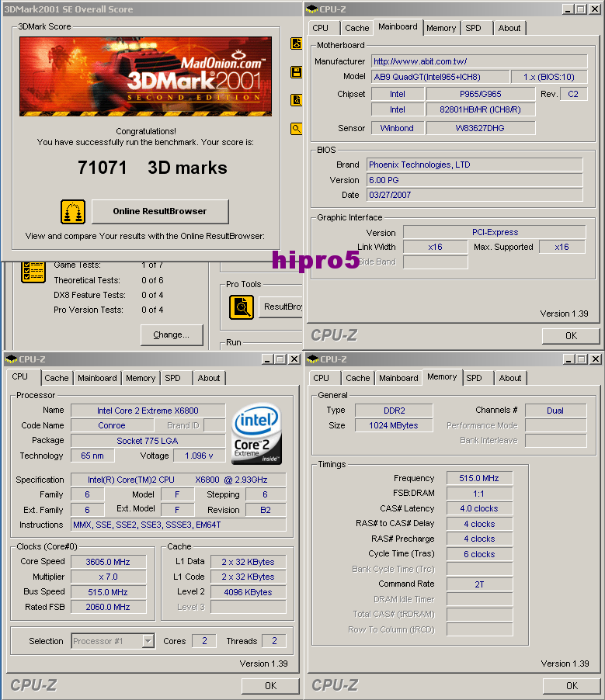Click the FSB:DRAM 1:1 ratio field
Viewport: 605px width, 700px height.
[x=479, y=494]
